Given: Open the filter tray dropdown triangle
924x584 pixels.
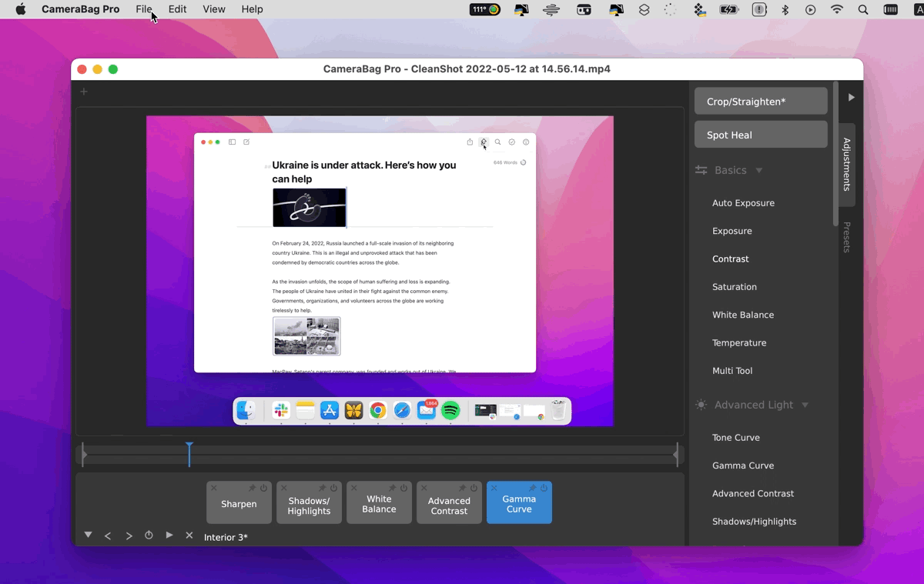Looking at the screenshot, I should [x=89, y=535].
